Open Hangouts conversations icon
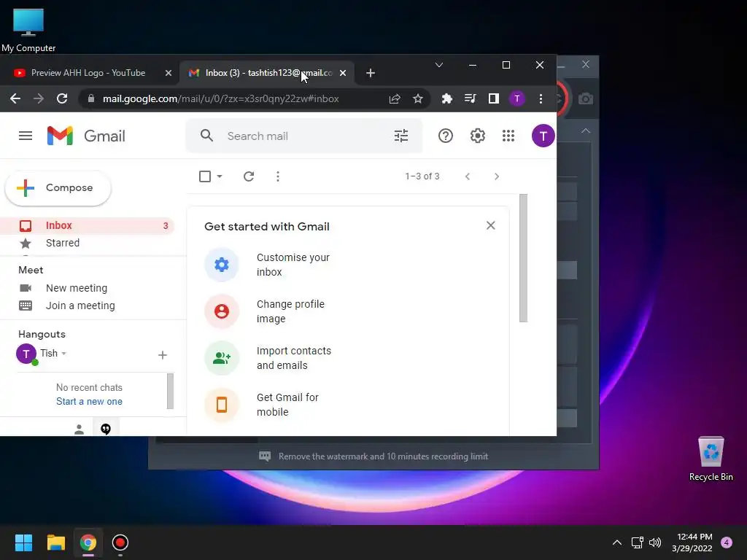 (106, 429)
